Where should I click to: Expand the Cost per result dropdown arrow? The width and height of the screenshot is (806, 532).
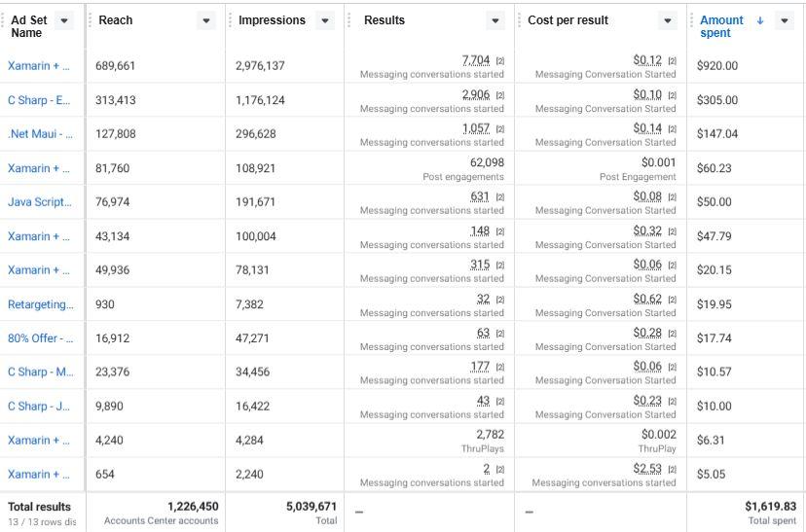click(668, 20)
